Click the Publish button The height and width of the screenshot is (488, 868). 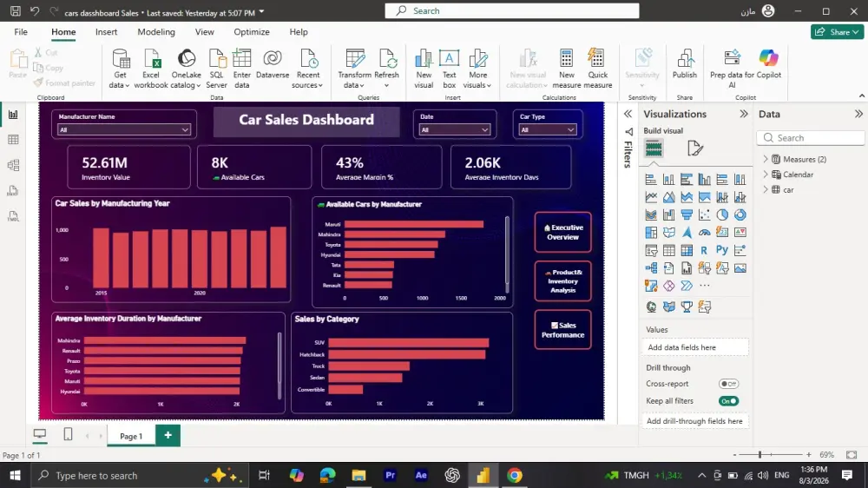(685, 64)
